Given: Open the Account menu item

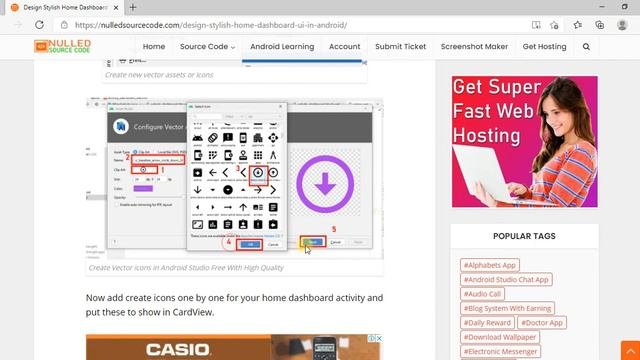Looking at the screenshot, I should pos(344,47).
